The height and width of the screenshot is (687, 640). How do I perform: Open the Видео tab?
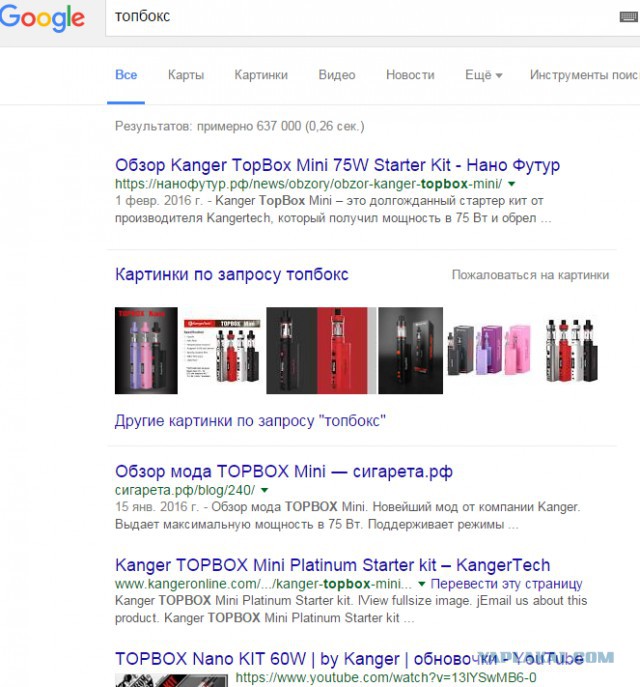coord(336,75)
